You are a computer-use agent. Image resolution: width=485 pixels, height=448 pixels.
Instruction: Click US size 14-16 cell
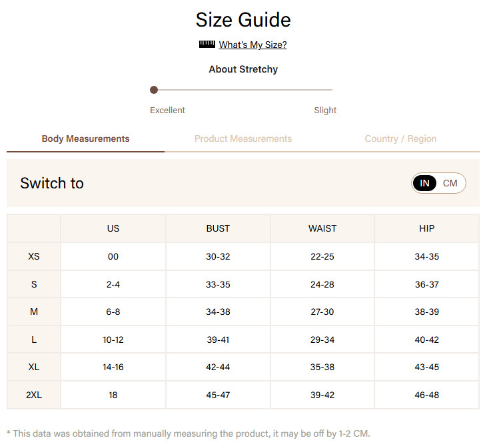113,367
